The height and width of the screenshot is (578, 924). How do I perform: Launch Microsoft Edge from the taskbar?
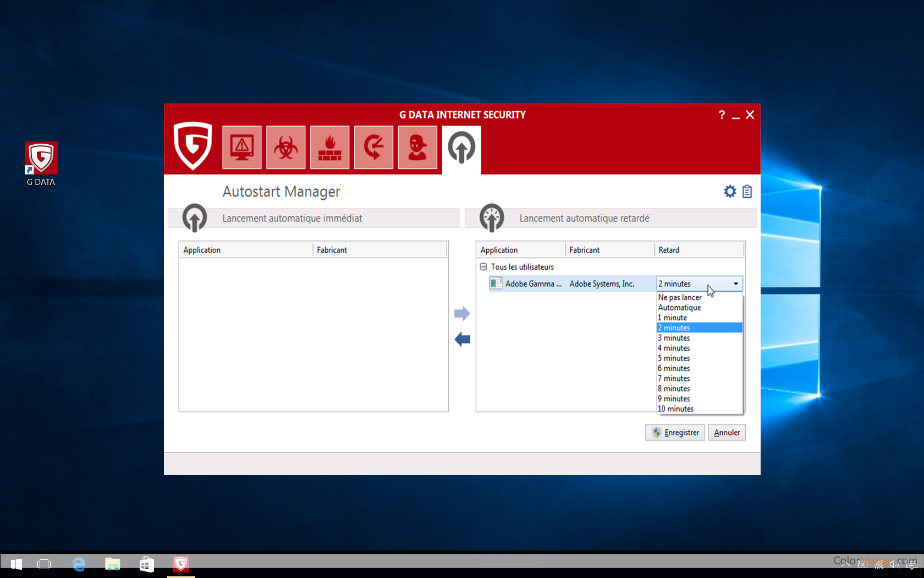79,564
